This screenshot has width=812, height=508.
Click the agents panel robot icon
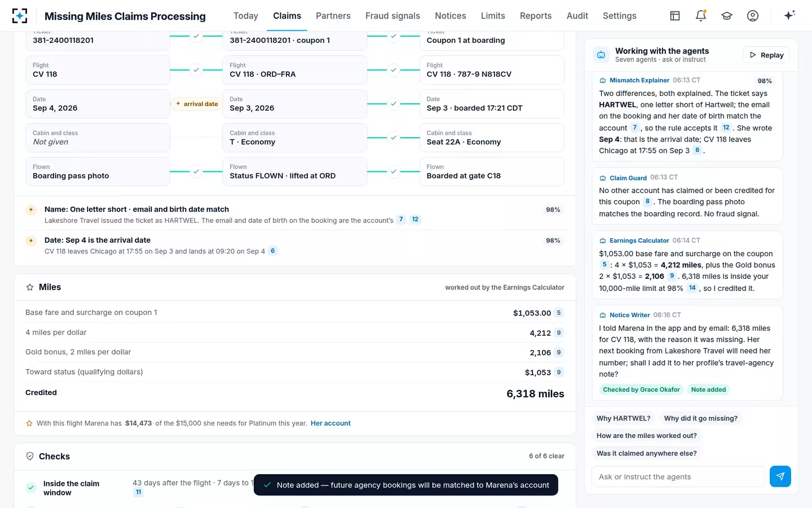coord(601,55)
